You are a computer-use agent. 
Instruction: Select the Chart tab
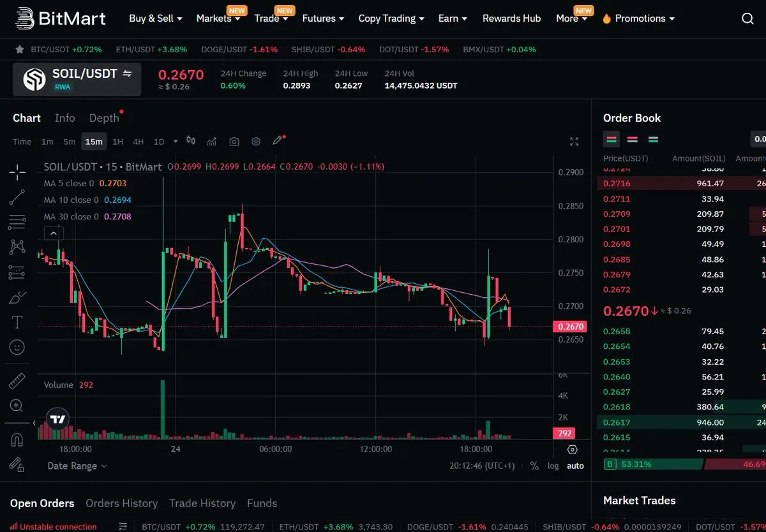pyautogui.click(x=27, y=118)
